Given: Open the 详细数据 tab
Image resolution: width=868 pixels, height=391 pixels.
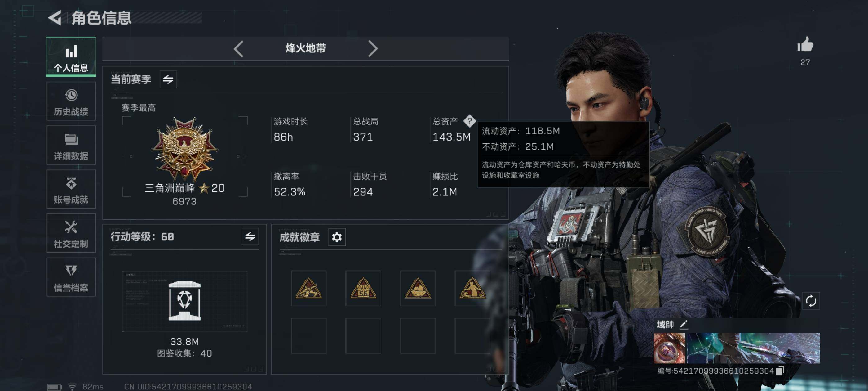Looking at the screenshot, I should coord(71,145).
